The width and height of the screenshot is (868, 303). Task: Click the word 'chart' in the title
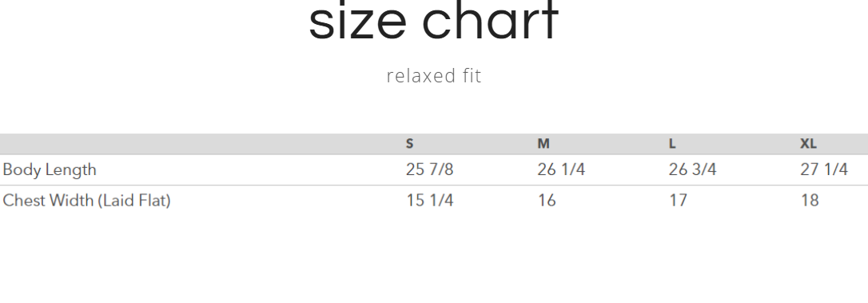point(490,21)
